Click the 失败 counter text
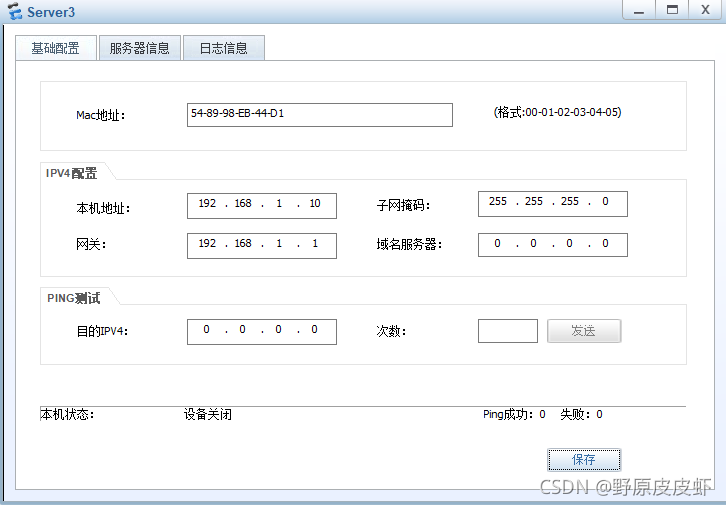 click(581, 414)
